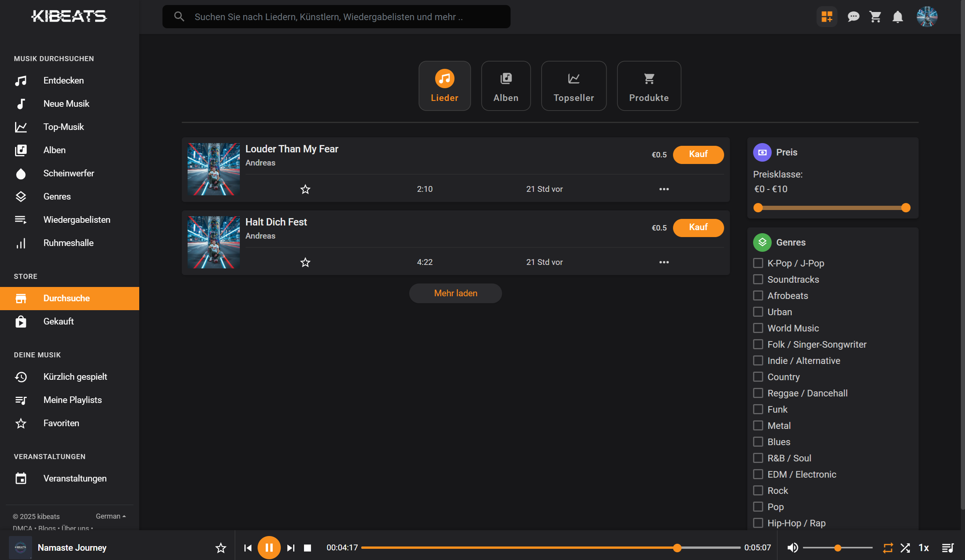Image resolution: width=965 pixels, height=560 pixels.
Task: Open the chat messages icon
Action: pyautogui.click(x=853, y=17)
